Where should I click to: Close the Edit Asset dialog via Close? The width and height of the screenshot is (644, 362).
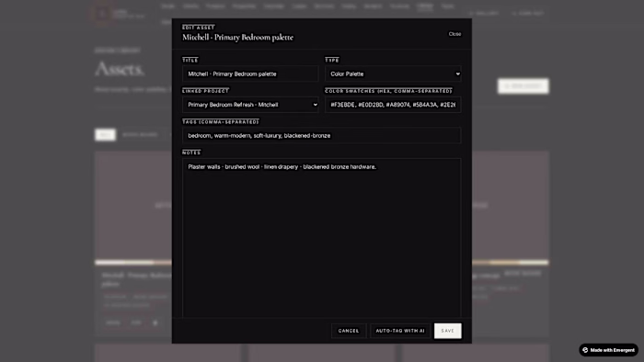pos(454,34)
